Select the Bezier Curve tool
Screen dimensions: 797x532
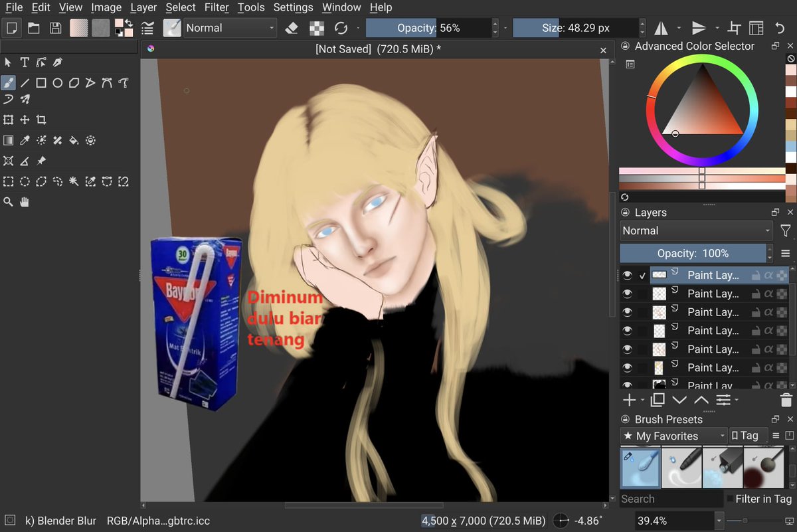click(107, 83)
